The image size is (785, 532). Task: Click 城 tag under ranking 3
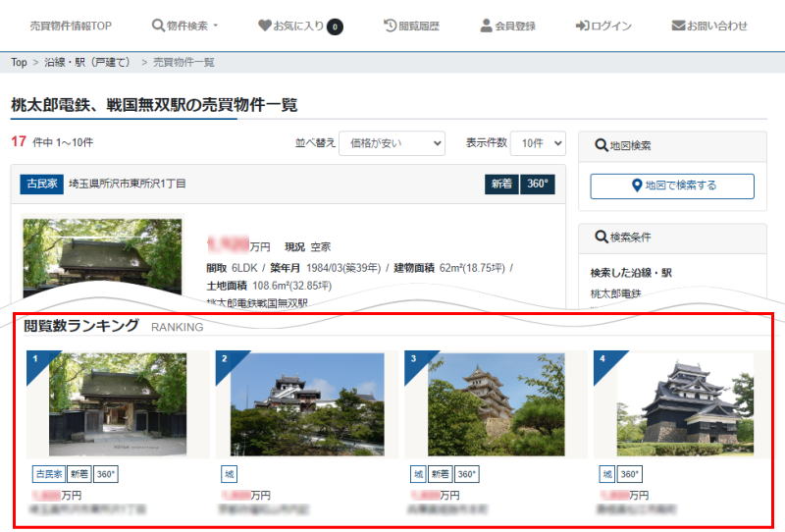(x=419, y=474)
